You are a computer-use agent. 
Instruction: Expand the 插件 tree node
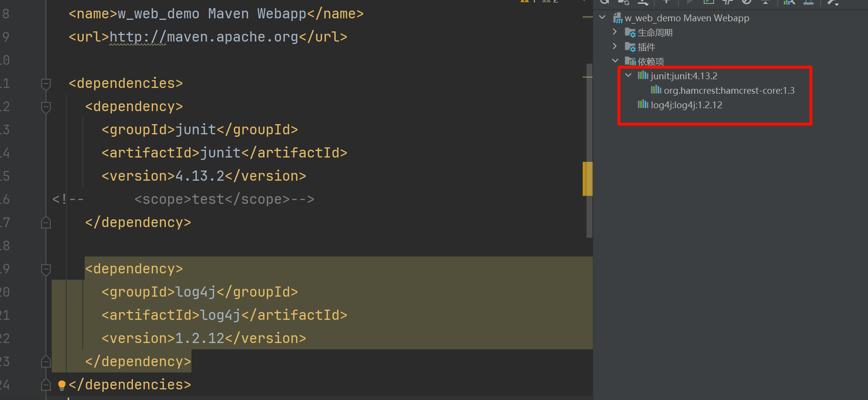tap(615, 46)
